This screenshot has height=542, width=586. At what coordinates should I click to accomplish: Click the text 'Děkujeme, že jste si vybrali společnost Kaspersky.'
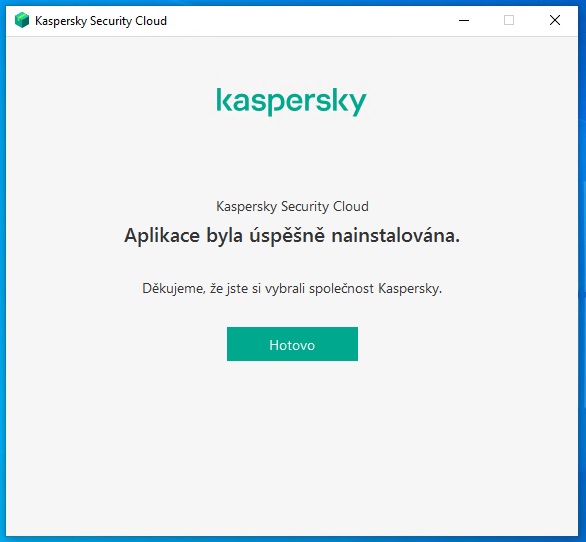[292, 289]
